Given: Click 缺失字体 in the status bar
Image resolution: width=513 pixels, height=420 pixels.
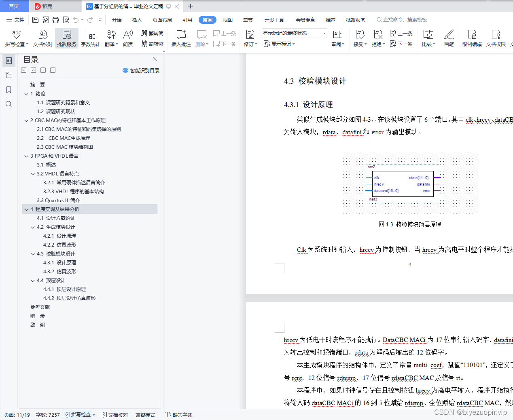Looking at the screenshot, I should click(x=178, y=415).
